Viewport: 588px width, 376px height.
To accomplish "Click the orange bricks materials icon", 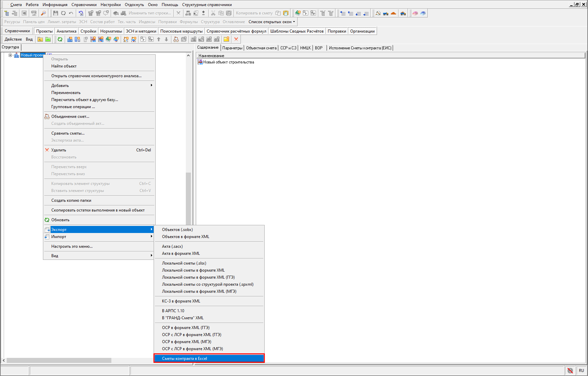I will point(393,13).
